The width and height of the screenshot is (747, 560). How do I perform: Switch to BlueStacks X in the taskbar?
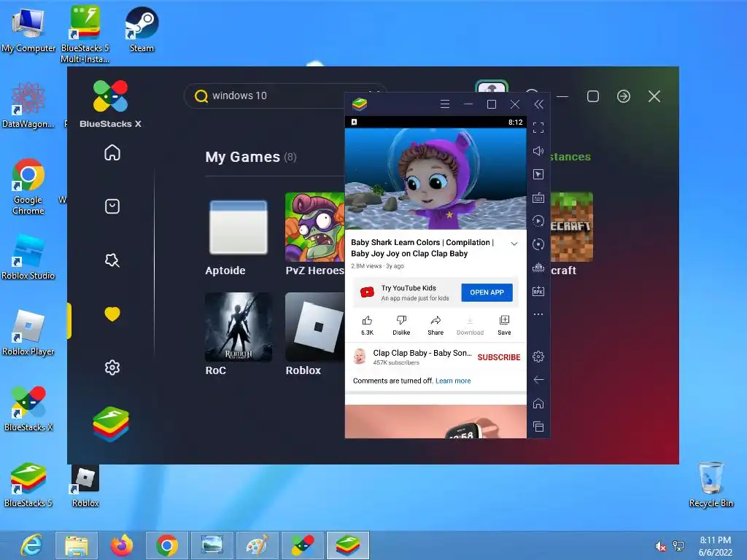303,545
